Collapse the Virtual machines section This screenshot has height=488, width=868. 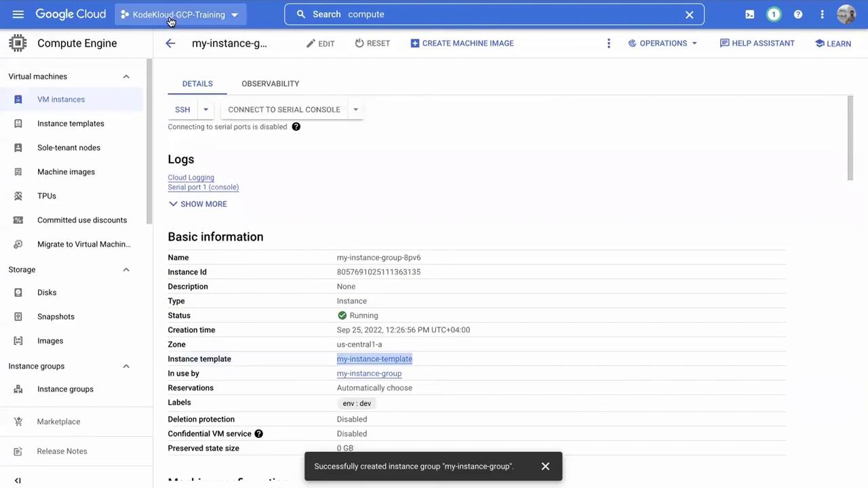click(x=126, y=77)
